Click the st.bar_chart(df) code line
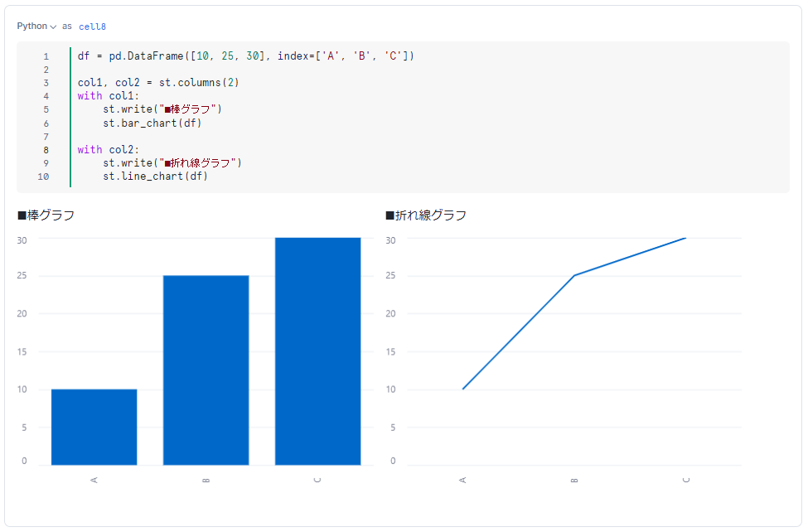Viewport: 808px width, 532px height. [x=152, y=123]
